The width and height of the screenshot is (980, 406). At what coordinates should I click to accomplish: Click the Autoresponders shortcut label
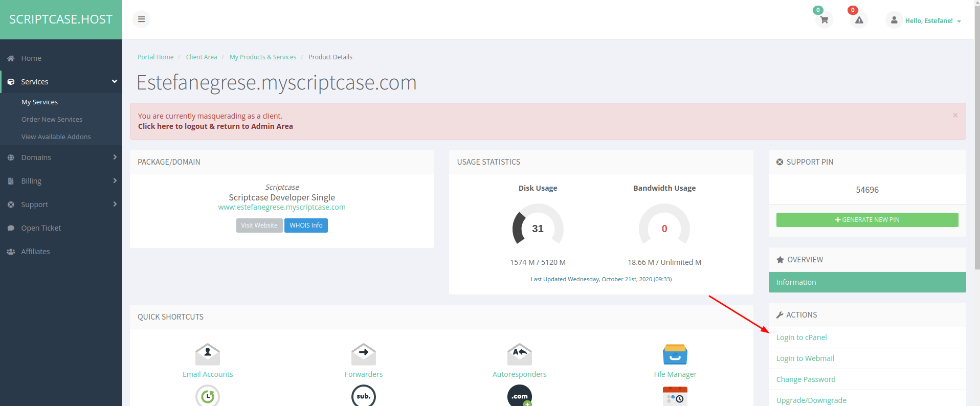(x=520, y=374)
